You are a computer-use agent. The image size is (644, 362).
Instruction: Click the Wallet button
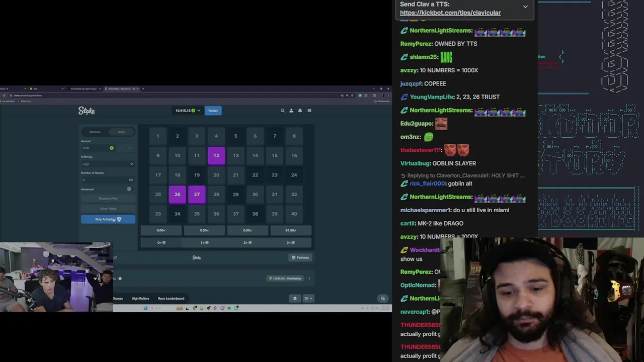coord(213,111)
